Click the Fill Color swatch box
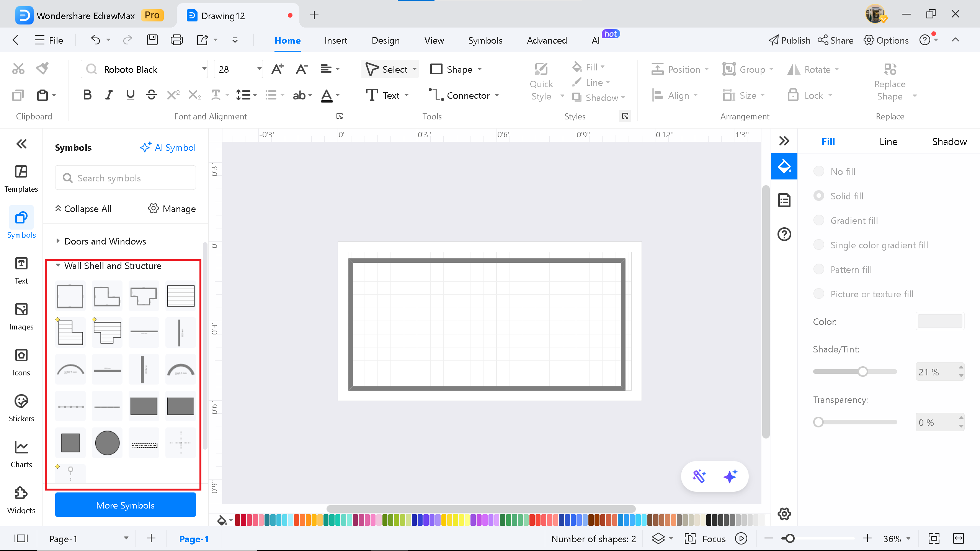The image size is (980, 551). point(940,321)
